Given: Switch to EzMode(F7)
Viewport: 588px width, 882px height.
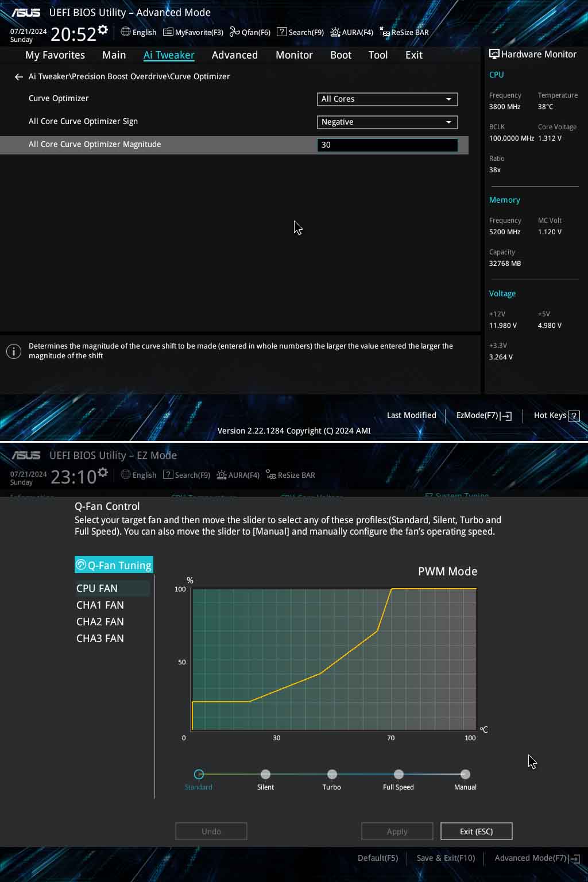Looking at the screenshot, I should coord(483,415).
